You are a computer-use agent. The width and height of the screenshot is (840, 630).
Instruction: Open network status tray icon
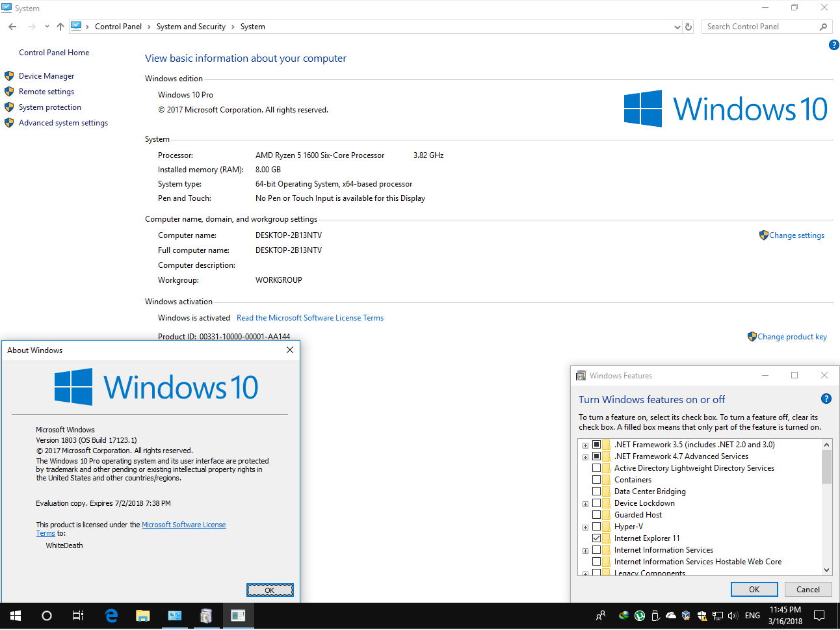pos(718,615)
